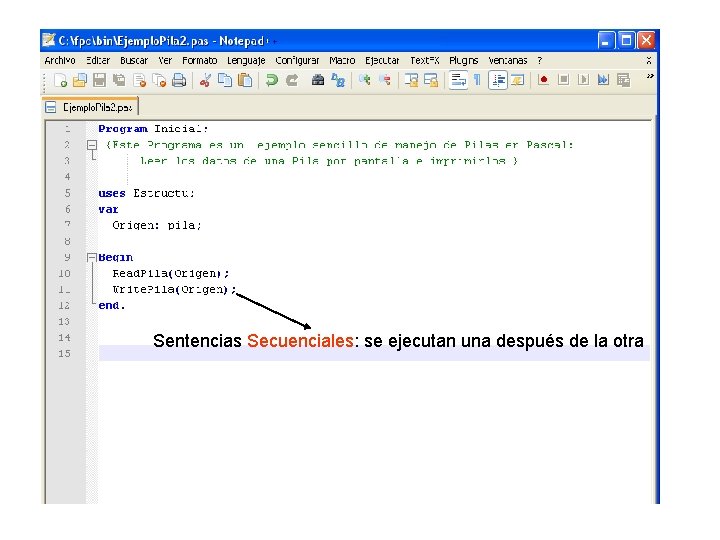
Task: Open the TextFX menu
Action: (x=424, y=61)
